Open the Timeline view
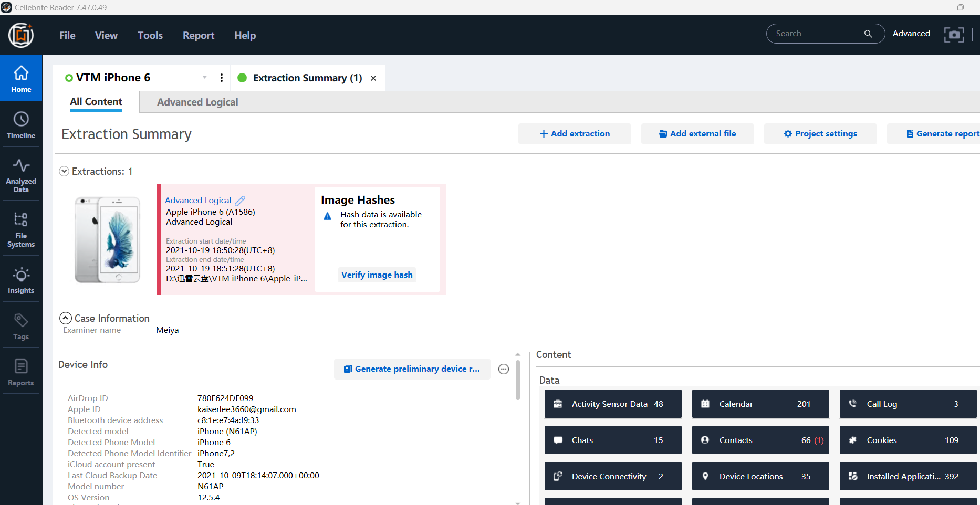Viewport: 980px width, 505px height. pyautogui.click(x=21, y=125)
